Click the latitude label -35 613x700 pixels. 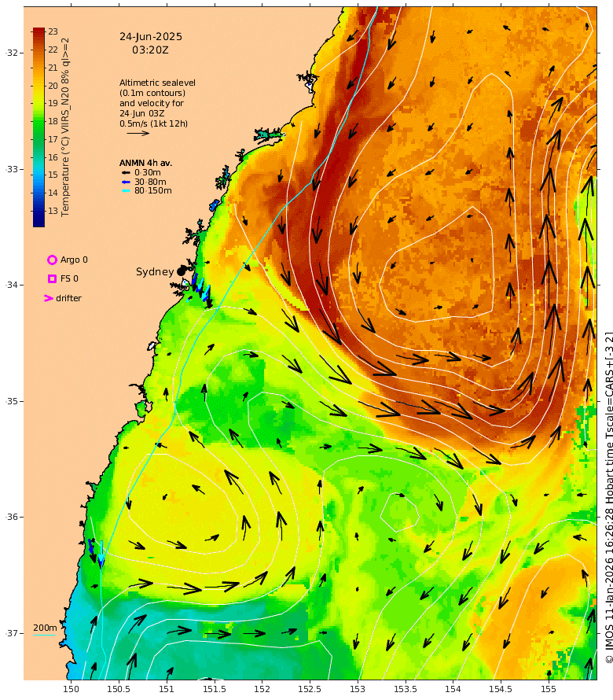tap(12, 401)
